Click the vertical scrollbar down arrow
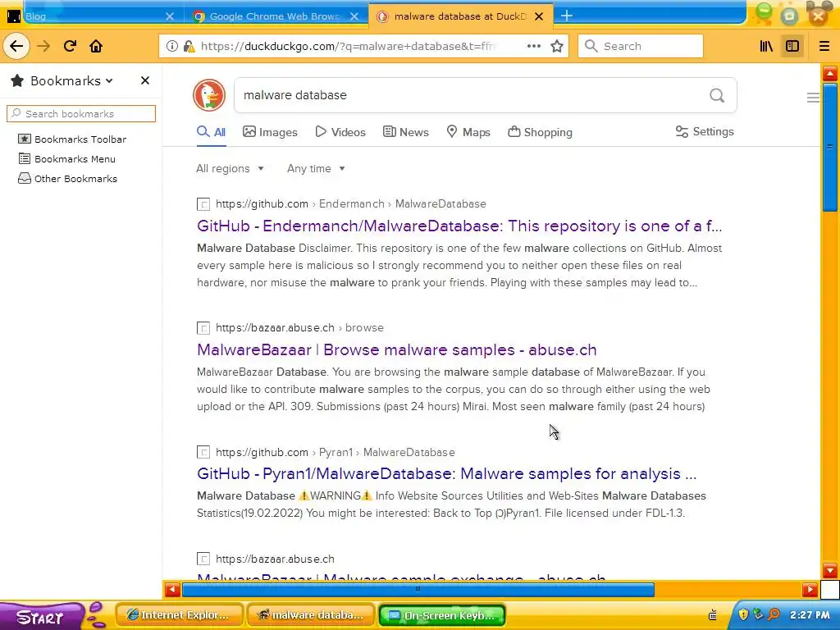Viewport: 840px width, 630px height. pos(830,571)
